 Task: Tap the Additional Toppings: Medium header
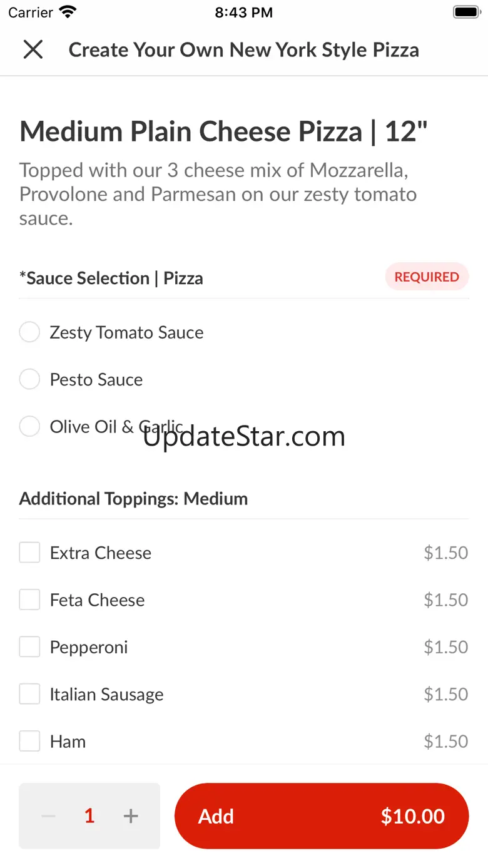(x=134, y=499)
